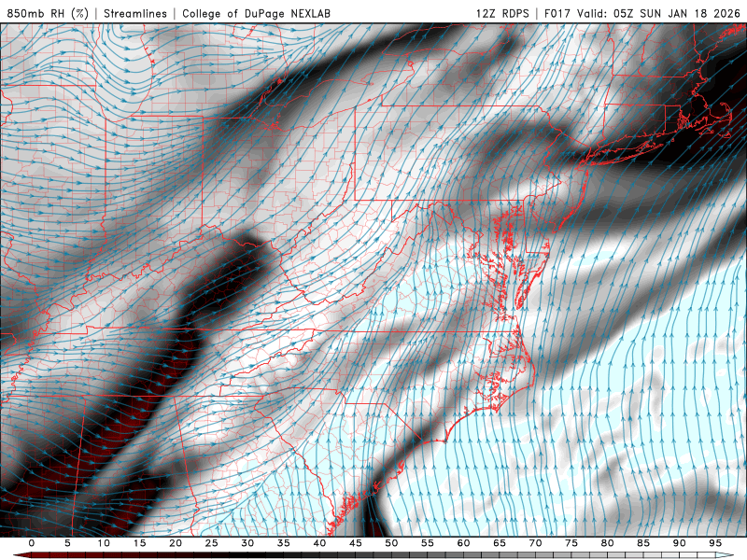
Task: Click the "12Z RDPS" model run label
Action: [502, 13]
